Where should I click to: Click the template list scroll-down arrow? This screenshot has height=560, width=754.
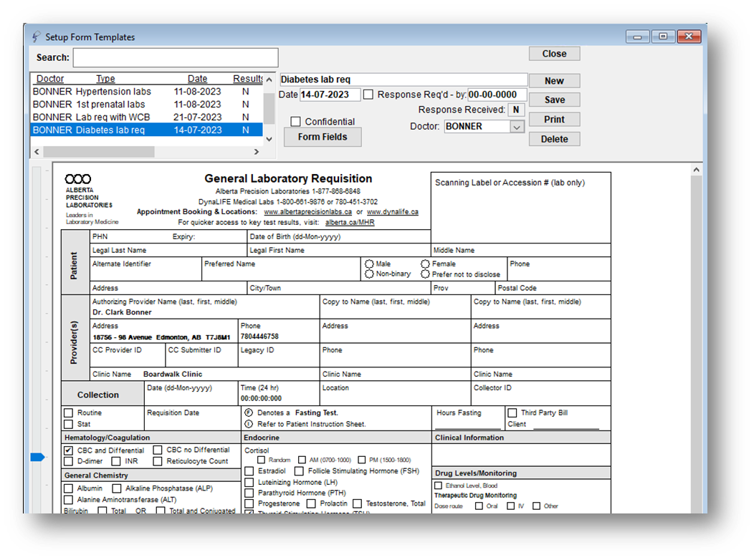[269, 139]
